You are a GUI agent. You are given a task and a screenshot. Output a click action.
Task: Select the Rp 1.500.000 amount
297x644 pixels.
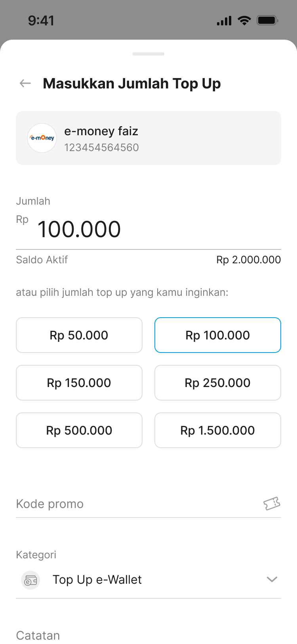coord(217,430)
